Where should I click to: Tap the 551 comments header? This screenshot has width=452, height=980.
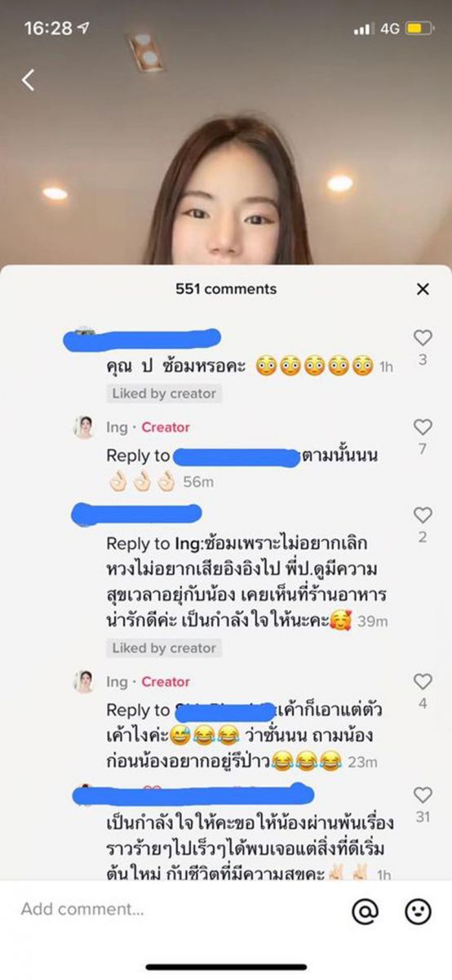(x=226, y=289)
